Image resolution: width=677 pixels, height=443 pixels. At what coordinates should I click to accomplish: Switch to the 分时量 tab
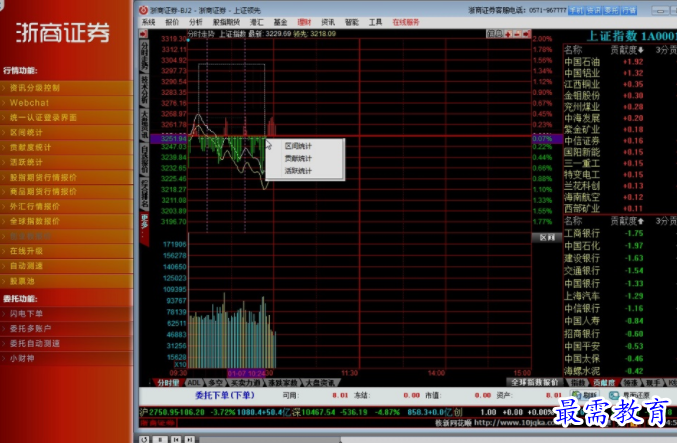[168, 383]
